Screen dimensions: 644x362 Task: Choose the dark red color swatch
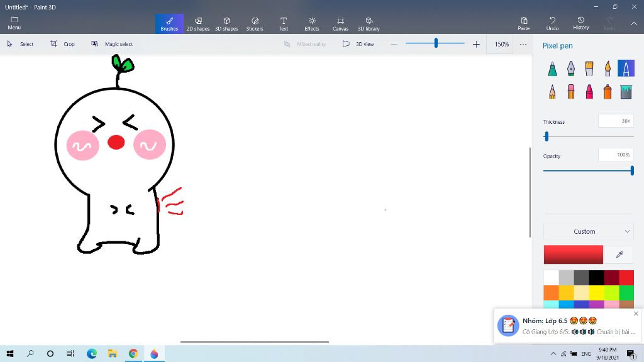pyautogui.click(x=611, y=278)
